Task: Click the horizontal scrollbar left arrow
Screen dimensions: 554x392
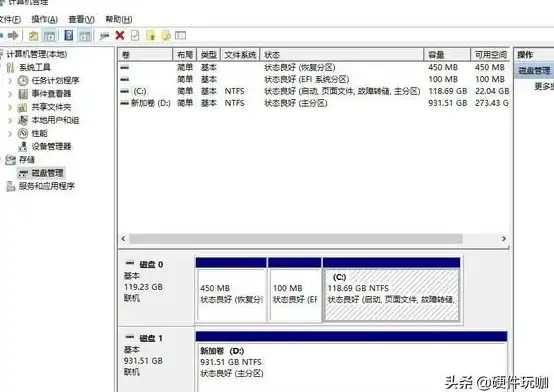Action: [123, 239]
